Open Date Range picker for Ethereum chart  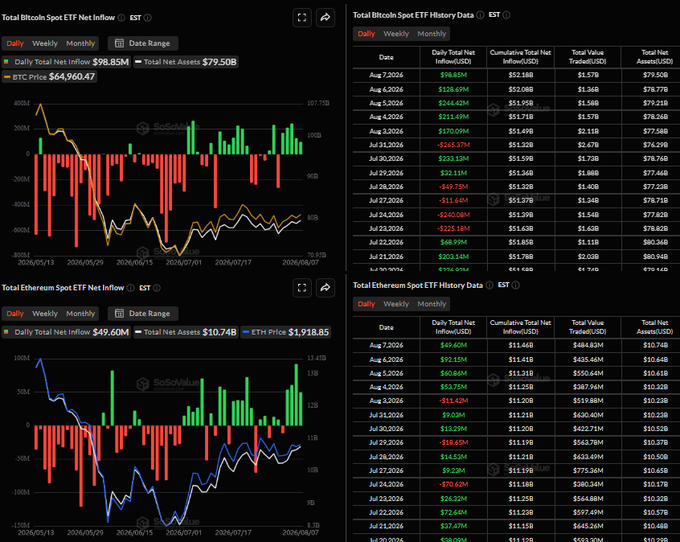click(x=143, y=313)
